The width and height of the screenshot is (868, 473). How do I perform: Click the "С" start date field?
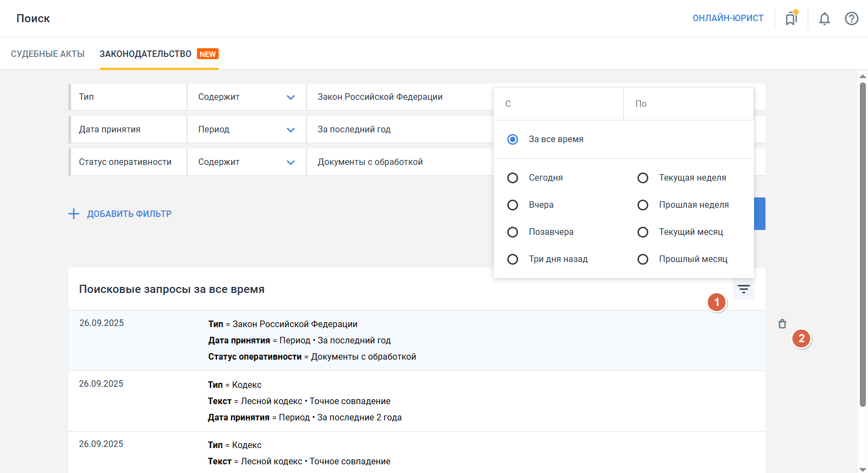coord(558,104)
